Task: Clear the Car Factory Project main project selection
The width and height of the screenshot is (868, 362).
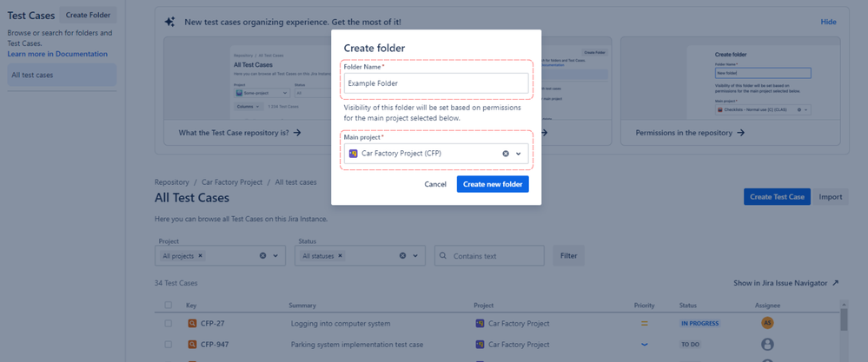Action: pos(506,154)
